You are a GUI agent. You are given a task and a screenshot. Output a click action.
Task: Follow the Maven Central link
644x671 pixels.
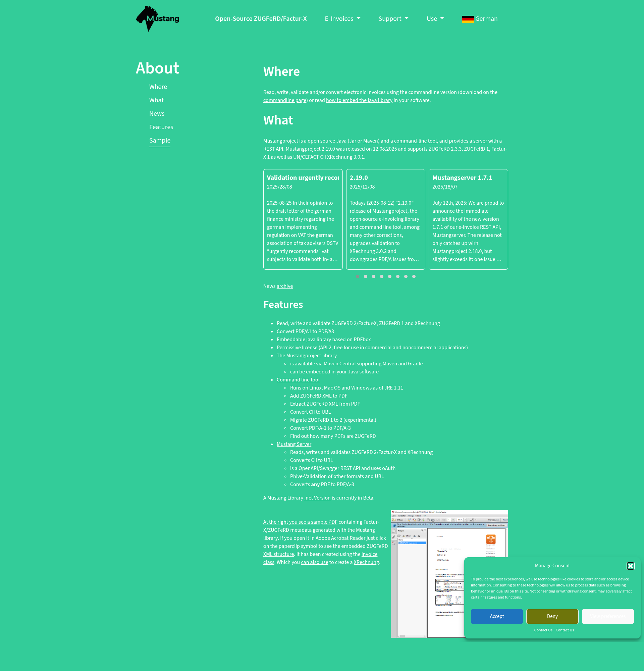339,364
